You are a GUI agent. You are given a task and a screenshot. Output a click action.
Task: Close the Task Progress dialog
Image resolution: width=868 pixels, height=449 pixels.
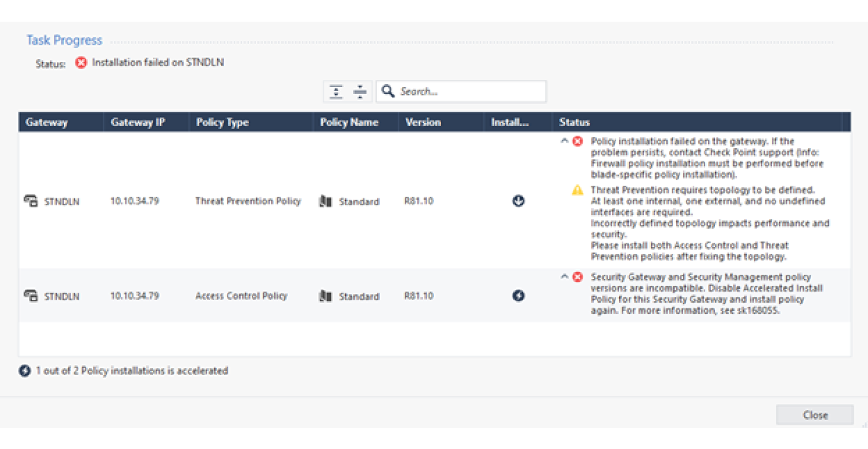[815, 415]
